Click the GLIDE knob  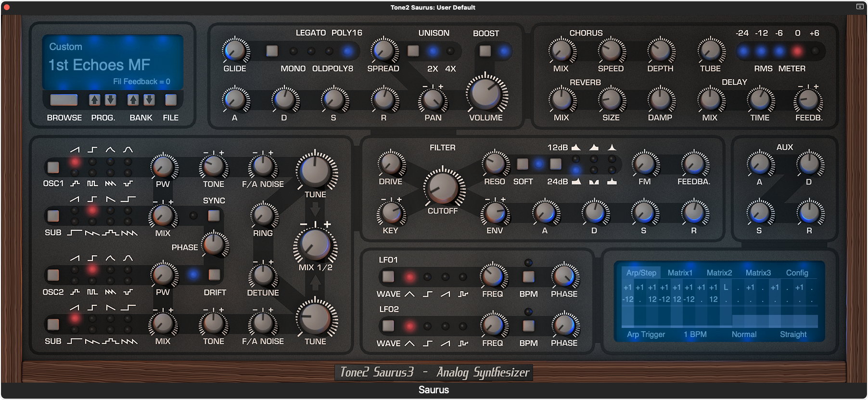(x=235, y=50)
